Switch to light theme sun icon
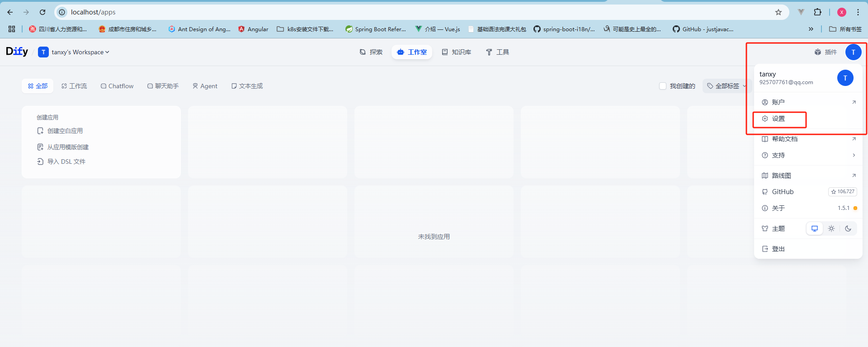This screenshot has width=868, height=347. 831,228
